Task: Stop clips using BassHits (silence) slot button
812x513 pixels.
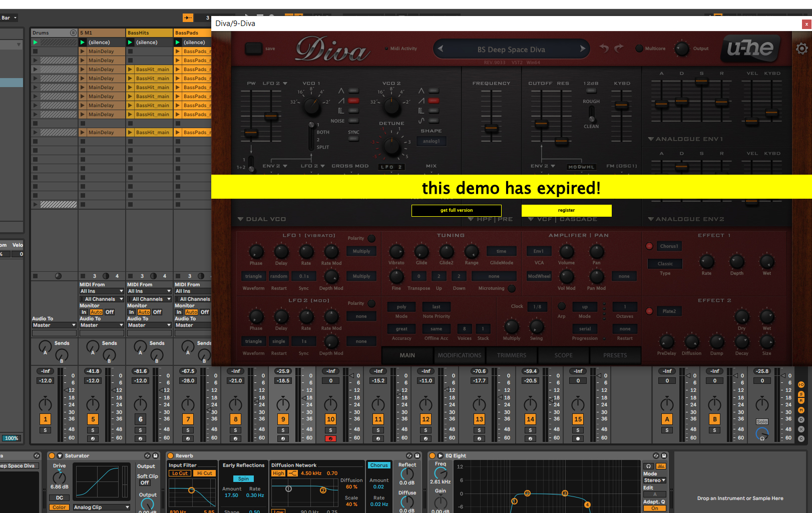Action: [130, 43]
